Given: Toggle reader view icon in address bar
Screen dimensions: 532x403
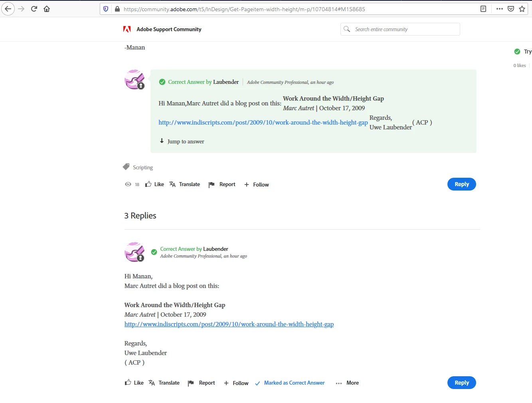Looking at the screenshot, I should 483,9.
